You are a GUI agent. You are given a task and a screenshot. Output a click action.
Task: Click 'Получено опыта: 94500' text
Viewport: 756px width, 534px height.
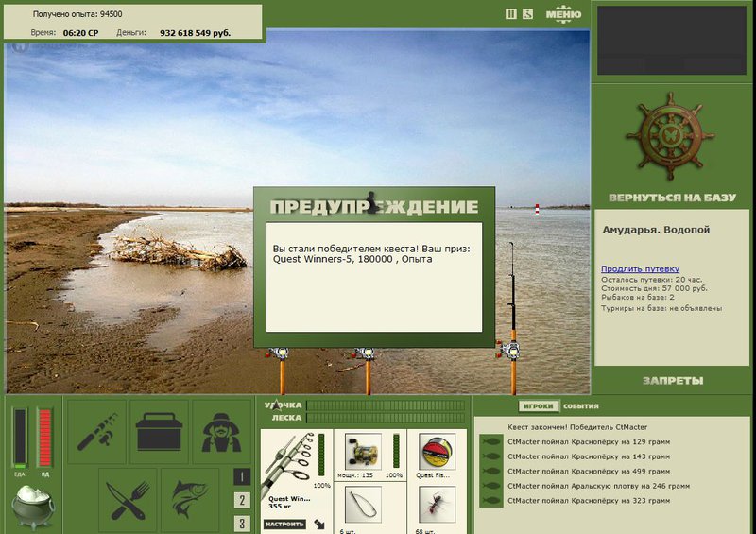coord(77,14)
